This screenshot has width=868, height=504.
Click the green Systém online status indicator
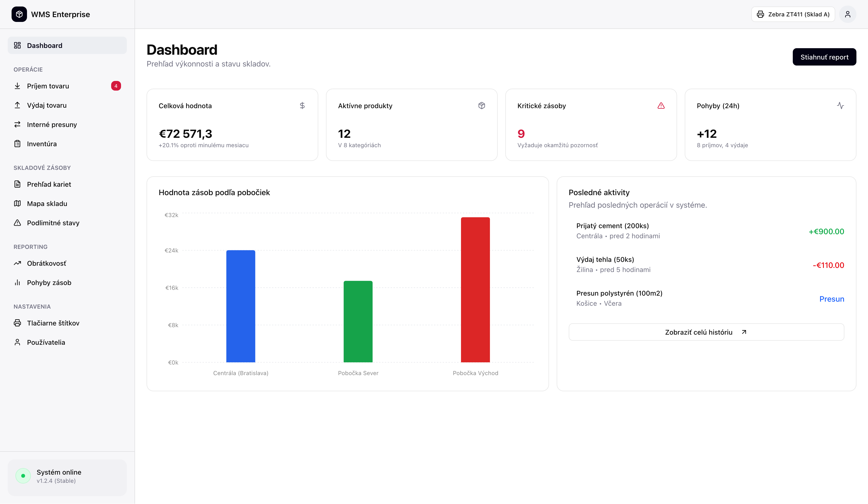pos(23,476)
